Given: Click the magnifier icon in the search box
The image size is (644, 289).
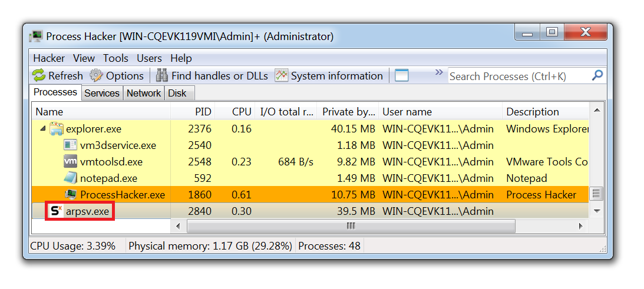Looking at the screenshot, I should point(597,75).
